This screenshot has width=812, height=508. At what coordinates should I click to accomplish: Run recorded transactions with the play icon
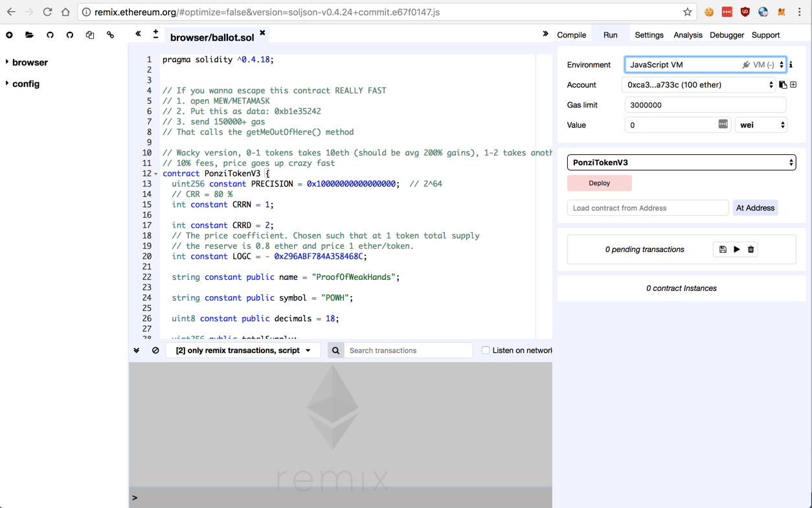[x=737, y=249]
